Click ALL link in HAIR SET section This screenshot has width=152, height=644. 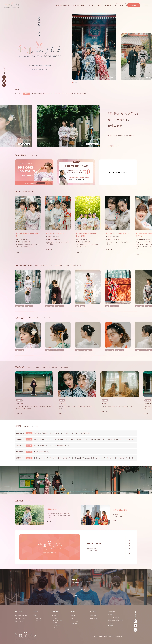pyautogui.click(x=50, y=318)
